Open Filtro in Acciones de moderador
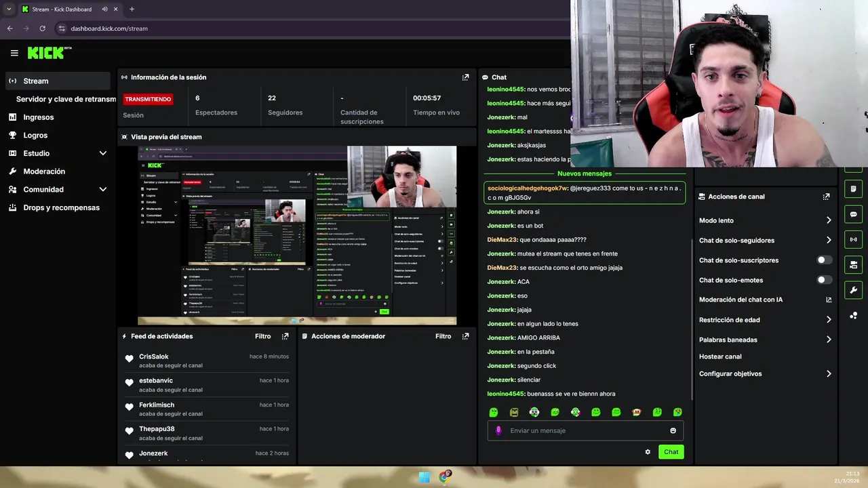The width and height of the screenshot is (868, 488). (443, 336)
